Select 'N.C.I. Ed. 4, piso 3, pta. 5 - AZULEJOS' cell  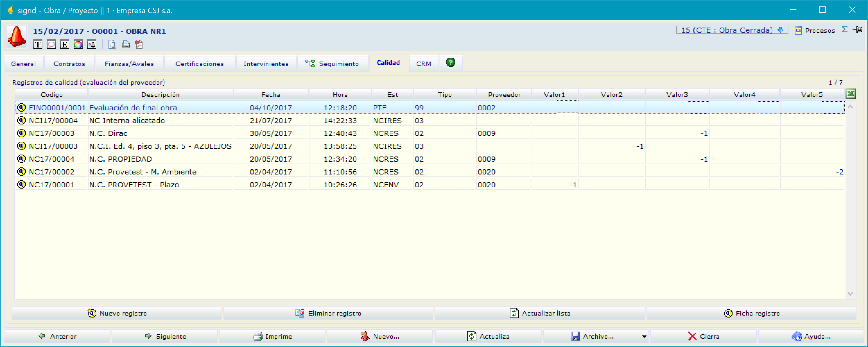(161, 146)
